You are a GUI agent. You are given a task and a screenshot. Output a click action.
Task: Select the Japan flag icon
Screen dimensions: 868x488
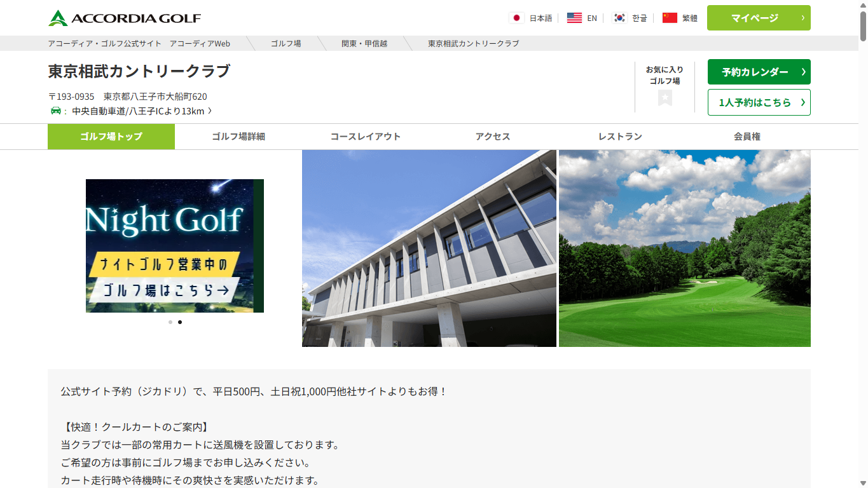pyautogui.click(x=516, y=18)
